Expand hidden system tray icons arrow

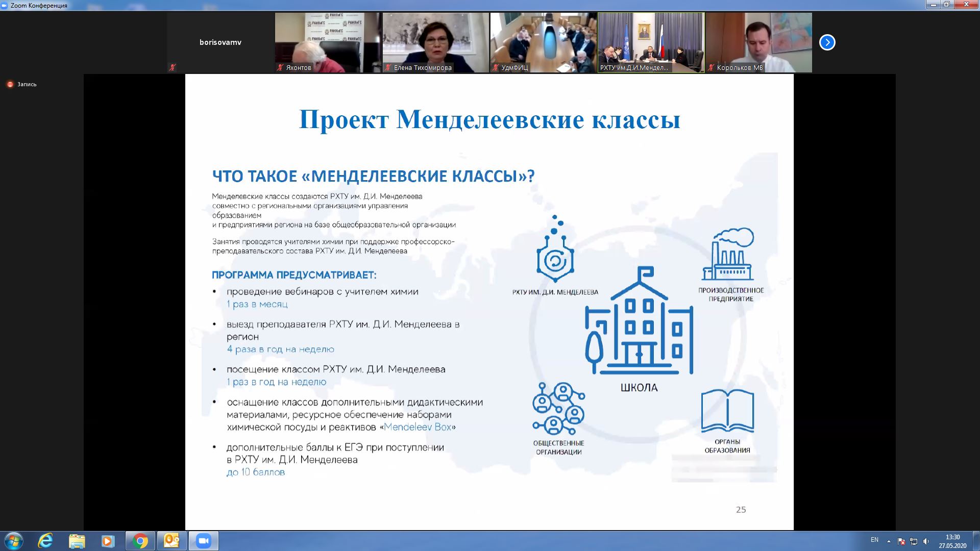click(x=889, y=541)
